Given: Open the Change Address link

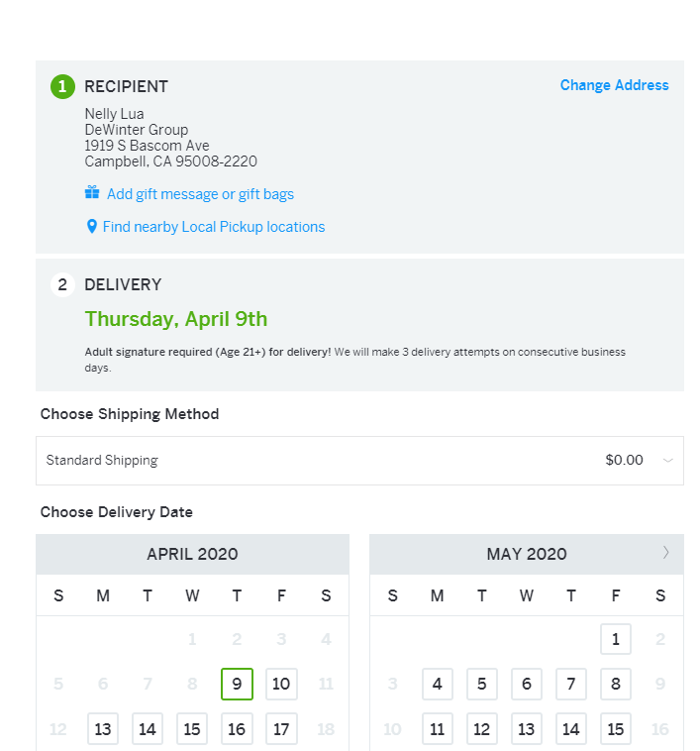Looking at the screenshot, I should 614,85.
